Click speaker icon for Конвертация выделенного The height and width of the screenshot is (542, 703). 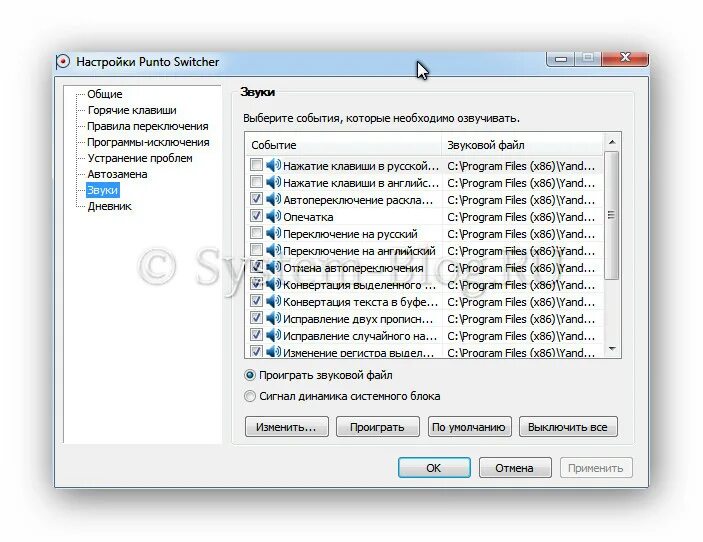273,285
